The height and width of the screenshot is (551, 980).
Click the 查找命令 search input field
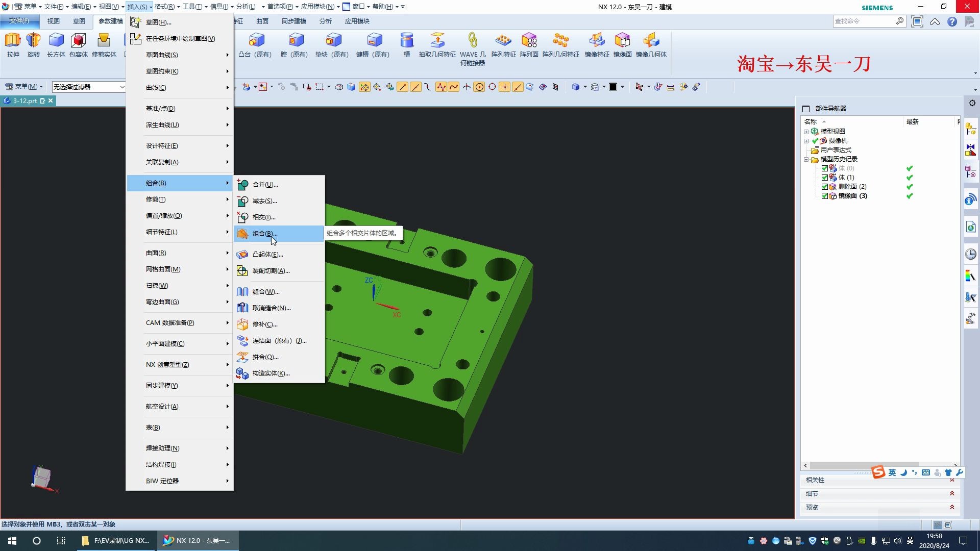tap(864, 21)
